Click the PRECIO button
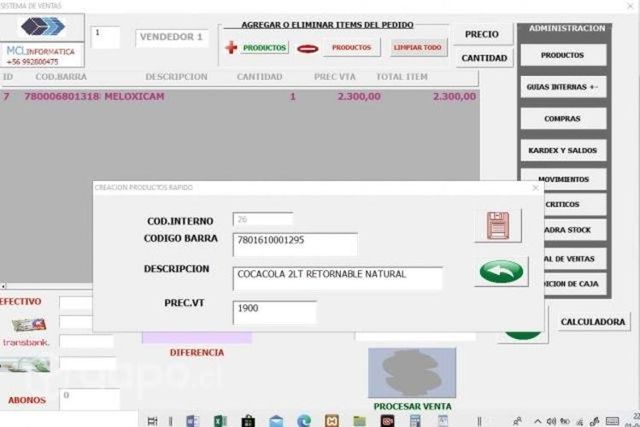Viewport: 640px width, 427px height. [482, 34]
